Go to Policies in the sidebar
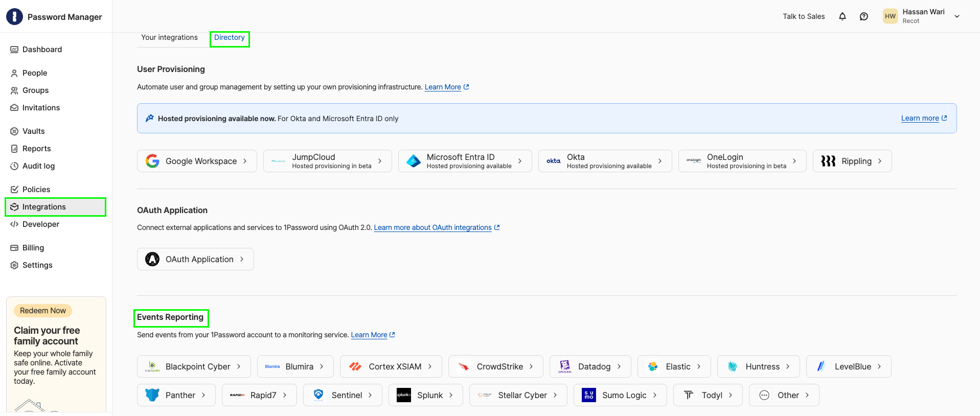 click(56, 190)
